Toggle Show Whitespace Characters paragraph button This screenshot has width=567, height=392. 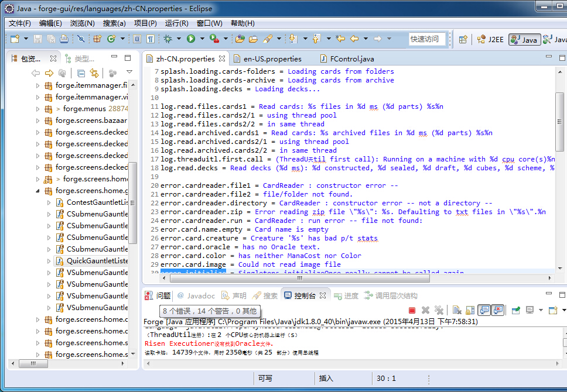[x=151, y=39]
